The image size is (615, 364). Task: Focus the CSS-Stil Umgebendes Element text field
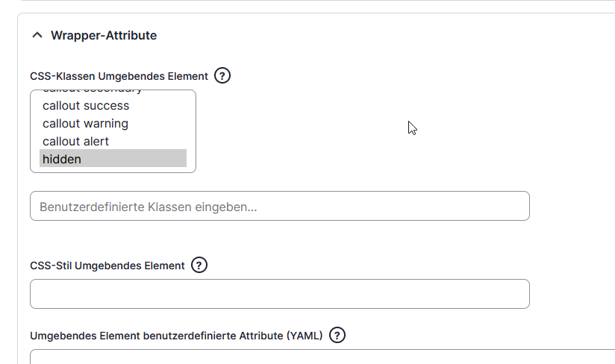[x=279, y=294]
